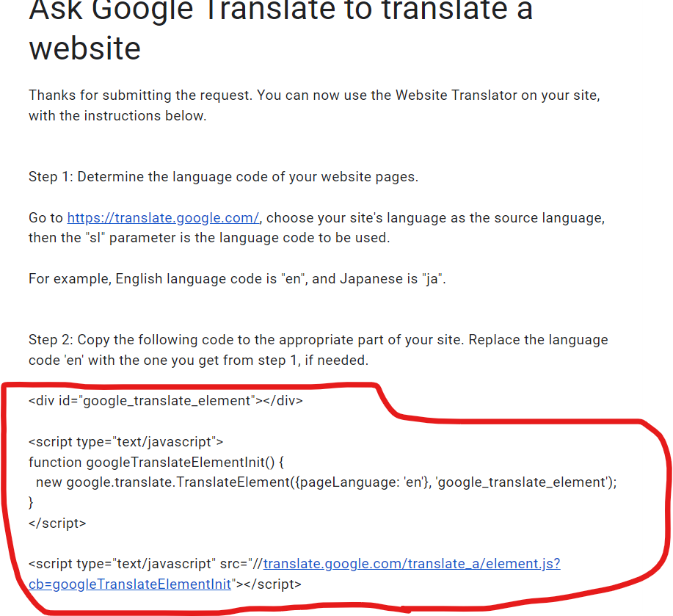This screenshot has height=616, width=673.
Task: Open the https://translate.google.com/ hyperlink
Action: click(162, 218)
